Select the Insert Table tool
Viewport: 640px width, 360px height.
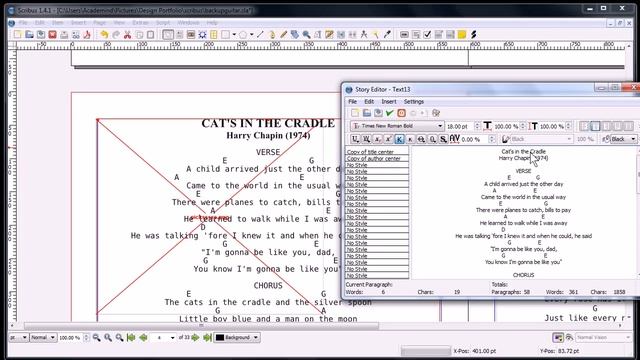[x=213, y=35]
